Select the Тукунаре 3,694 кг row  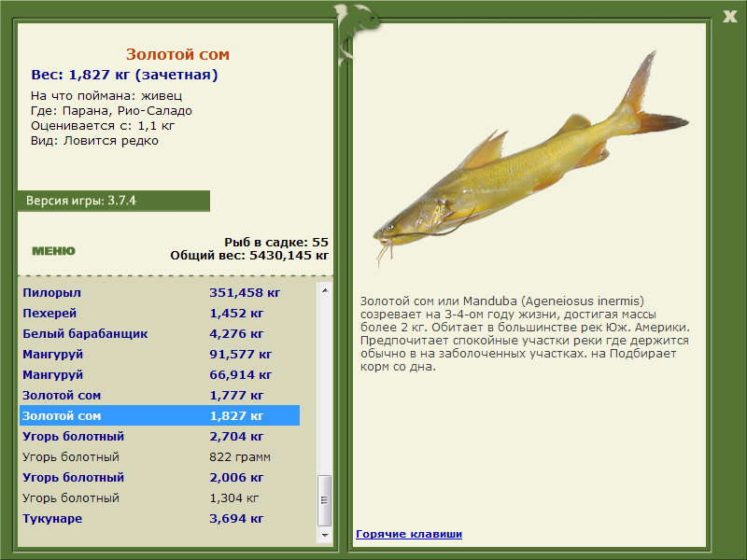[x=160, y=518]
